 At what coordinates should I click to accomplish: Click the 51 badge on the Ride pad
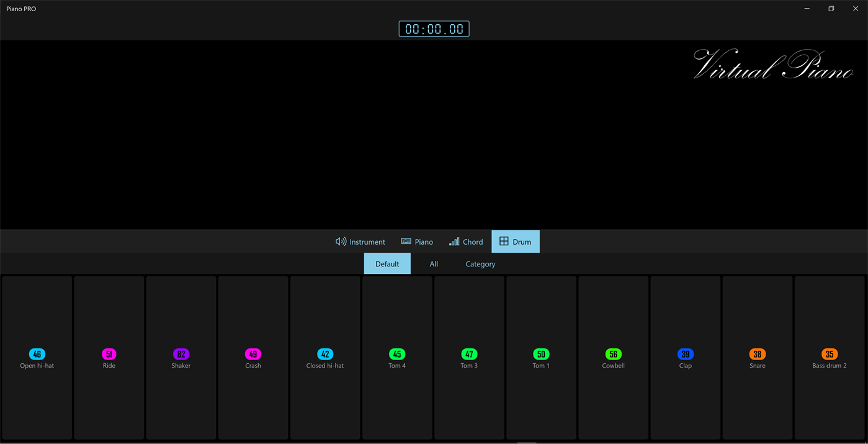[109, 353]
